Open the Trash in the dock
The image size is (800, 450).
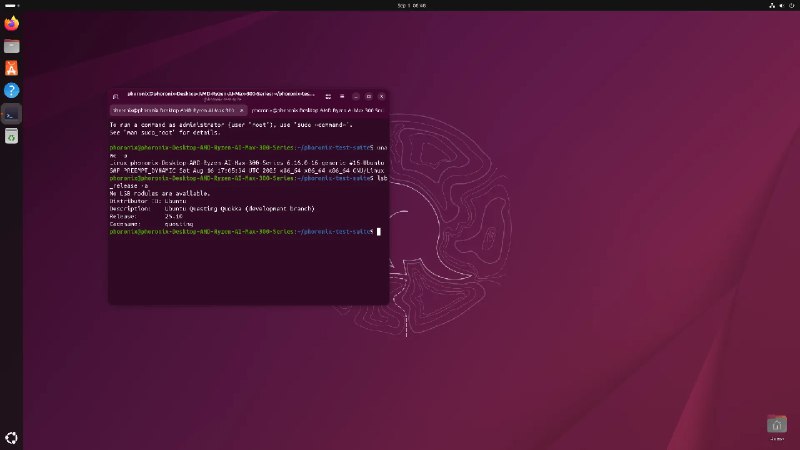tap(11, 136)
